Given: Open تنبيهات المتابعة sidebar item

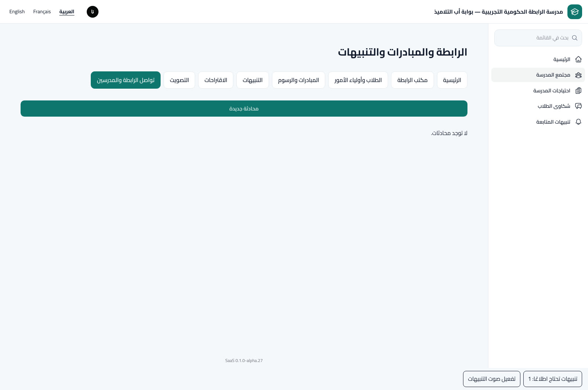Looking at the screenshot, I should 538,122.
